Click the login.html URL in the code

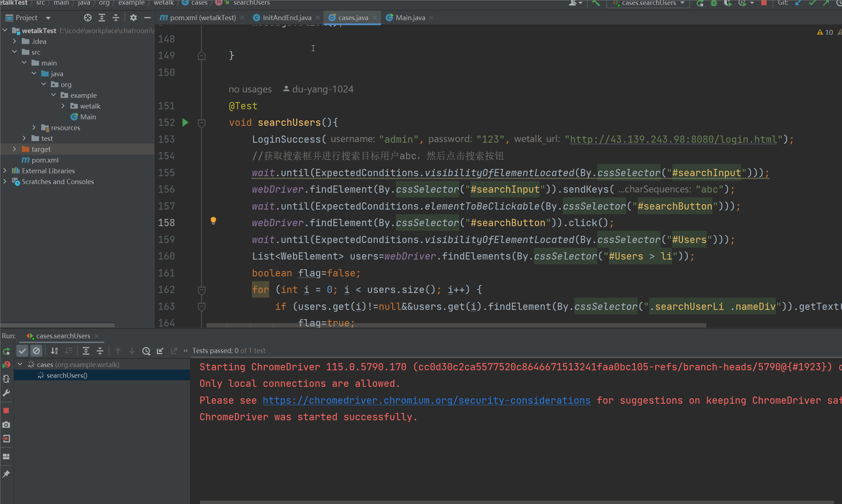point(673,139)
